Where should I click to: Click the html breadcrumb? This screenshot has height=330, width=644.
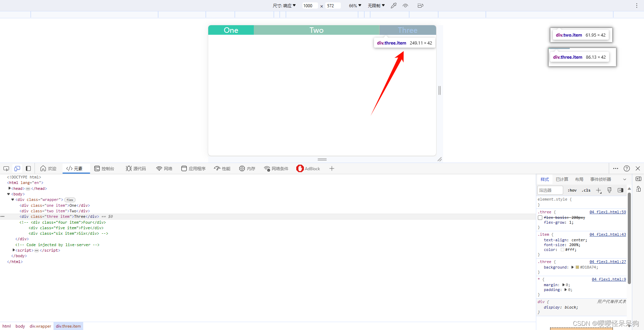point(7,326)
